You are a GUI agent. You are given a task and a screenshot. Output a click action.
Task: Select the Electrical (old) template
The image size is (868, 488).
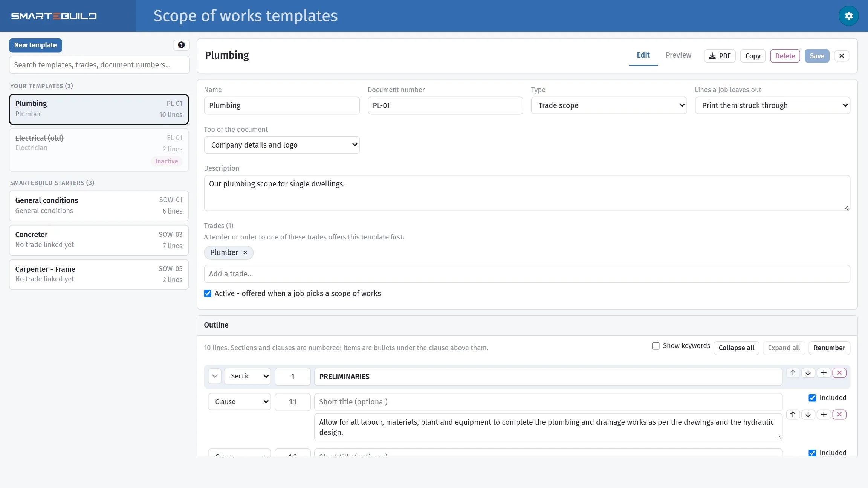click(x=99, y=150)
